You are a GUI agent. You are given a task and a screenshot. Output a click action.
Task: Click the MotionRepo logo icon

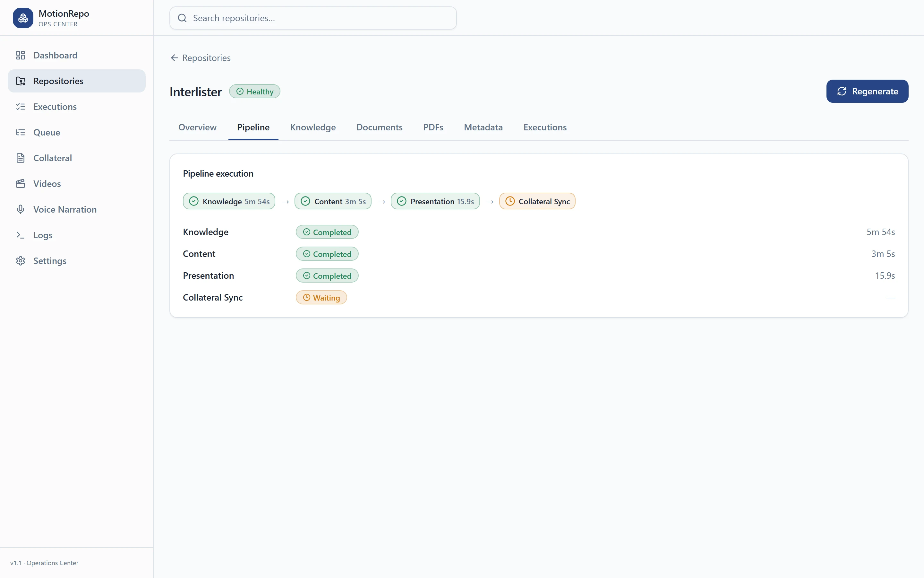click(23, 18)
